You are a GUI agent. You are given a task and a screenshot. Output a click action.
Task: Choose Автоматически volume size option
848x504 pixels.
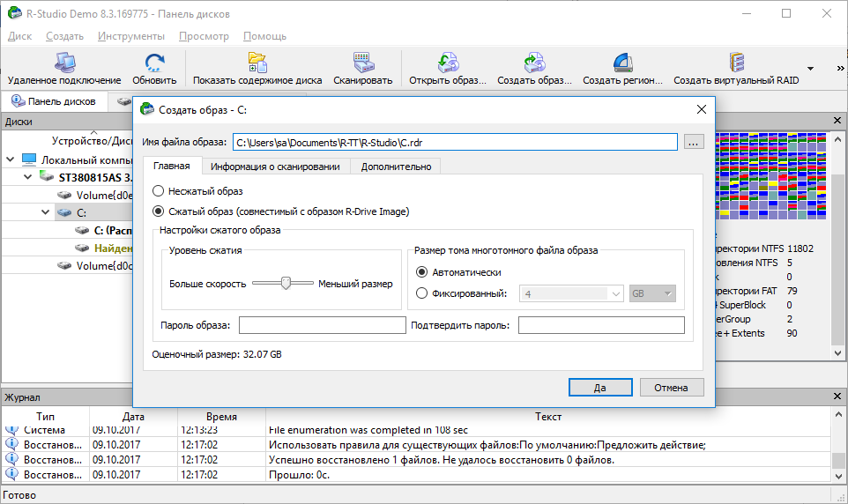coord(421,272)
